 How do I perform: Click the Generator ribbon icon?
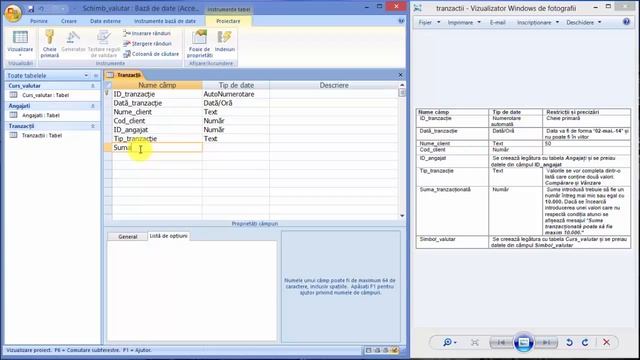pos(73,41)
